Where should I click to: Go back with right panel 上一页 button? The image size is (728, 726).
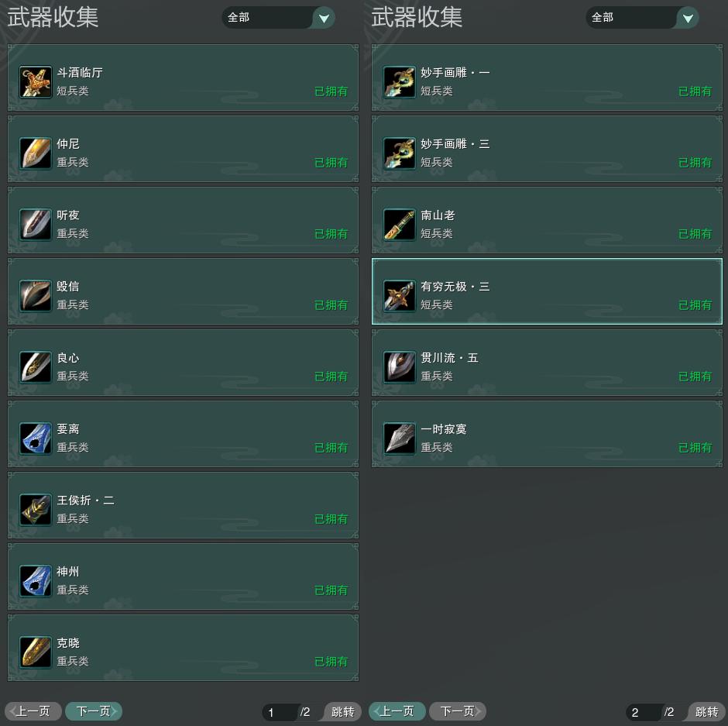click(x=397, y=711)
